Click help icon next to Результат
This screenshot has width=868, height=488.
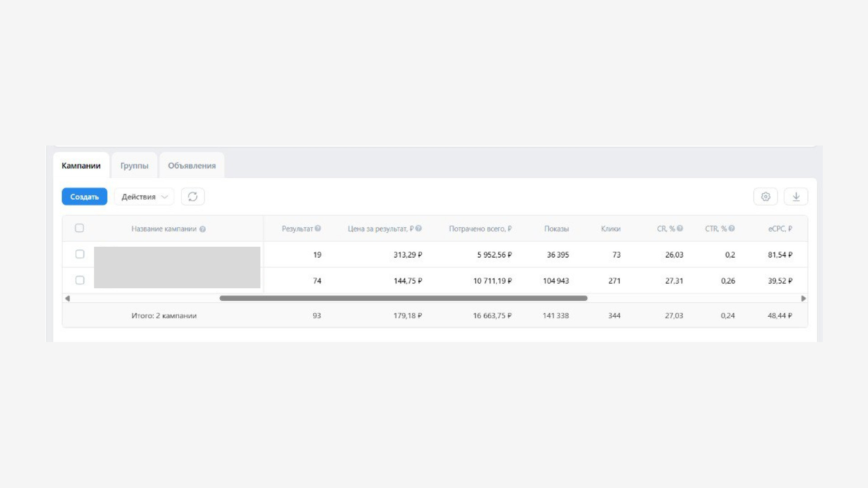tap(318, 228)
